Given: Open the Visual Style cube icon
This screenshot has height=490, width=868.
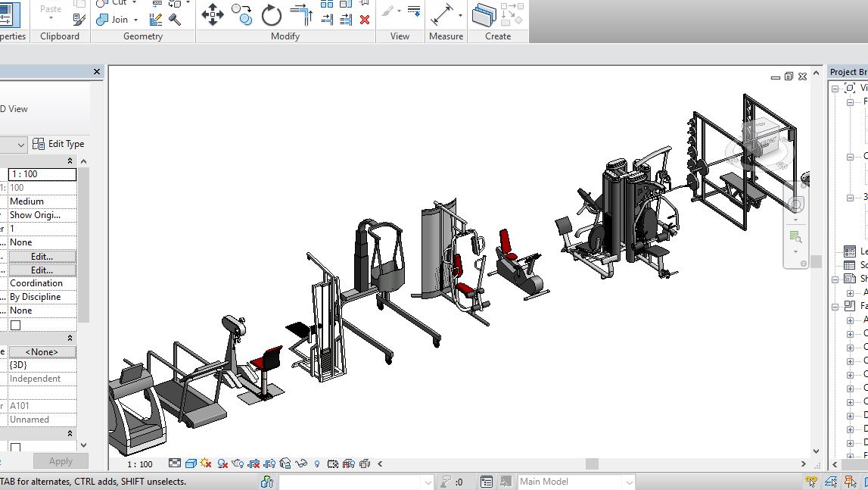Looking at the screenshot, I should [x=191, y=463].
